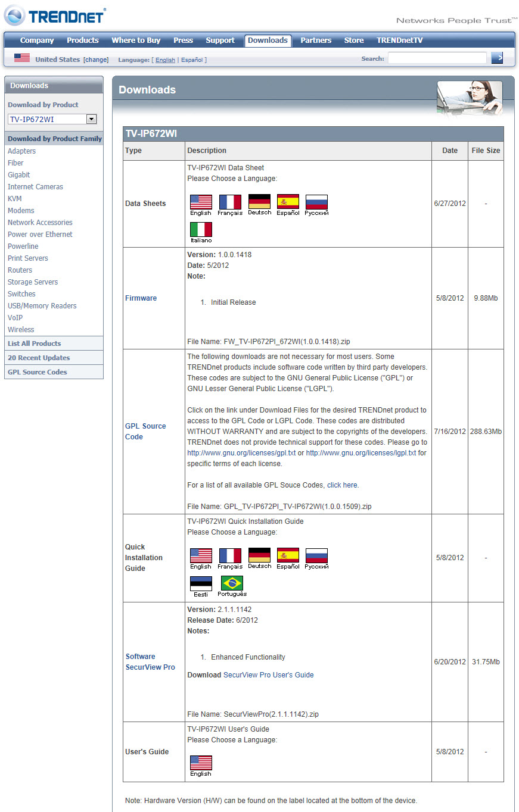Open the Products menu

point(83,40)
